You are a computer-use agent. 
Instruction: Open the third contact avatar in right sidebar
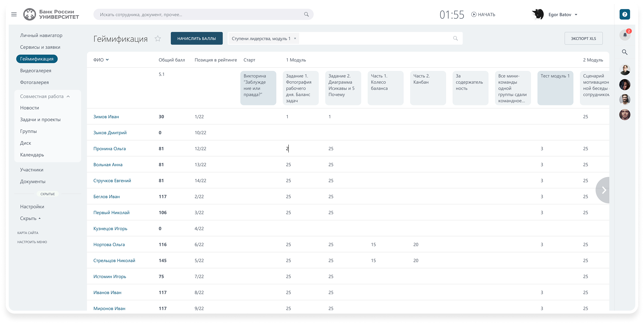(x=625, y=100)
